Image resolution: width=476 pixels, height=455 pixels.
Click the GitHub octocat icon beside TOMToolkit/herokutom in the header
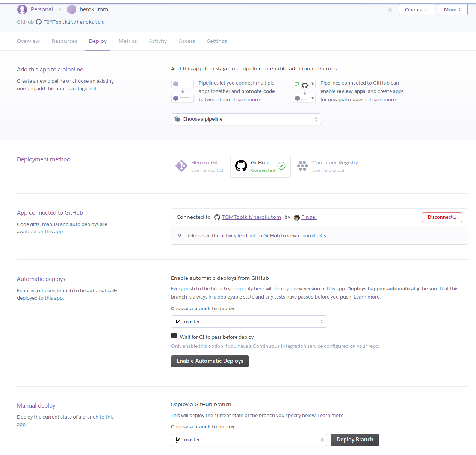click(x=39, y=22)
